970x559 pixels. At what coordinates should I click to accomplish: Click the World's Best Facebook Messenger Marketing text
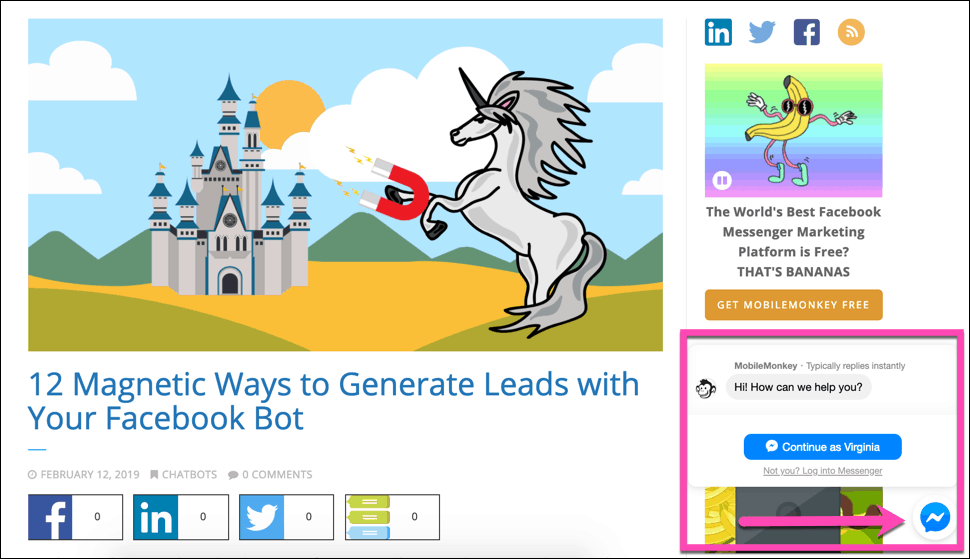click(794, 242)
